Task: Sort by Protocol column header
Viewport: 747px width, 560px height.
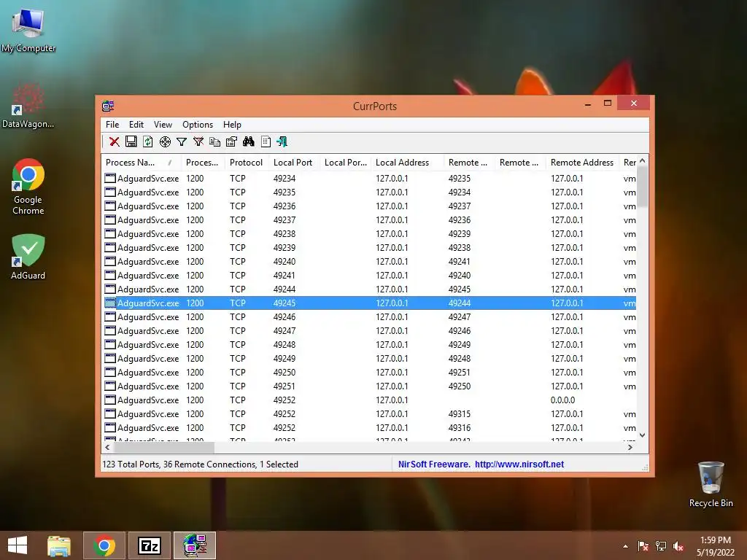Action: coord(247,163)
